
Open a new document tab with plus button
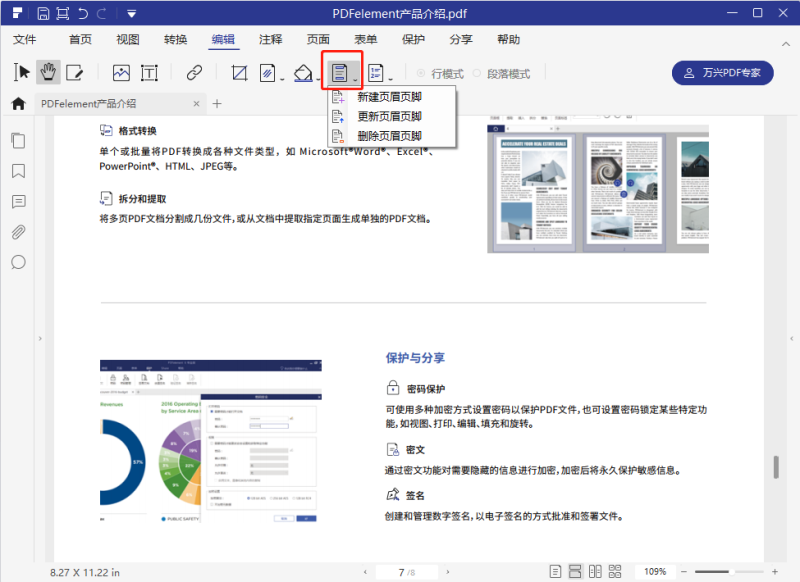pyautogui.click(x=216, y=102)
